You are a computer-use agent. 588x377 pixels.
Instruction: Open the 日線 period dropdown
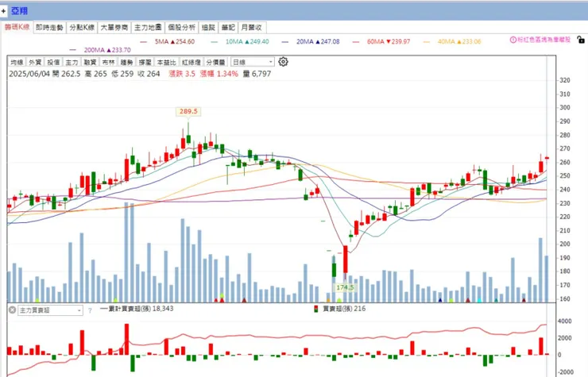pyautogui.click(x=253, y=62)
